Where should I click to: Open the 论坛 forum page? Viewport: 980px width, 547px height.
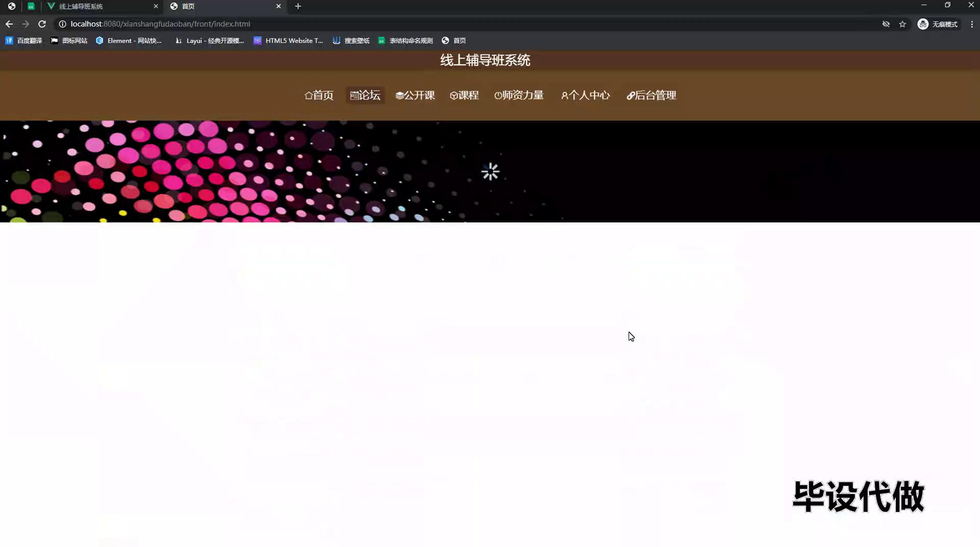pos(365,95)
